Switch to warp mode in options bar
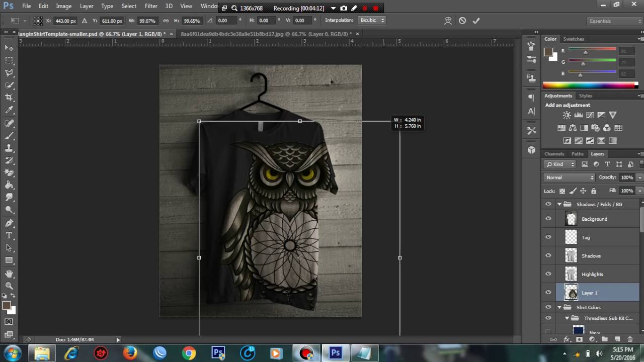The width and height of the screenshot is (644, 362). tap(448, 21)
